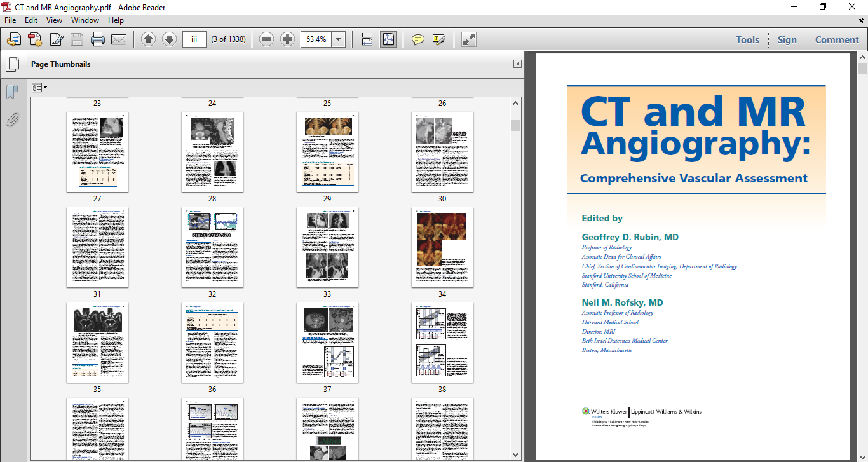Collapse the navigation pane arrow
Image resolution: width=868 pixels, height=462 pixels.
[x=517, y=64]
